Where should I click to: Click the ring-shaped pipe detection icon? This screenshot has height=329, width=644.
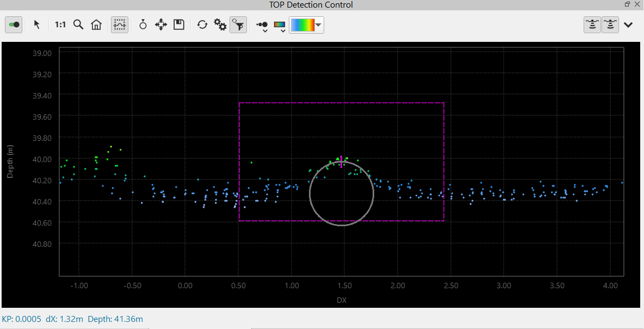coord(143,25)
